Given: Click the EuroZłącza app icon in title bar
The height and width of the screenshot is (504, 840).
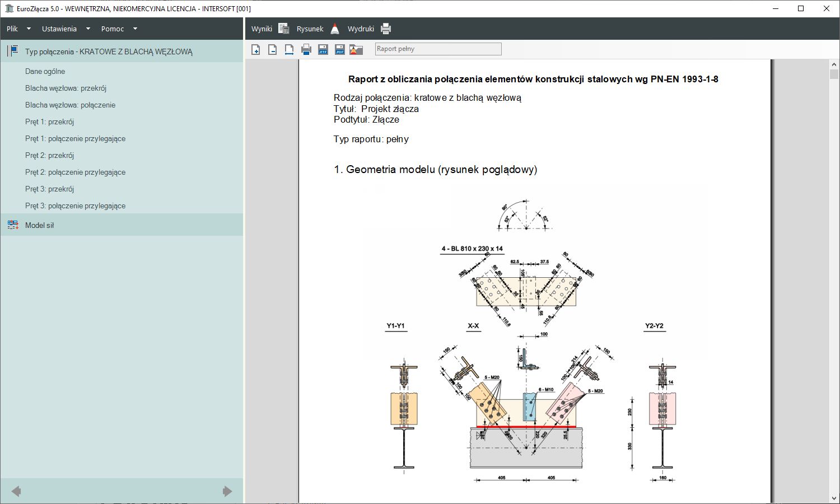Looking at the screenshot, I should click(9, 8).
